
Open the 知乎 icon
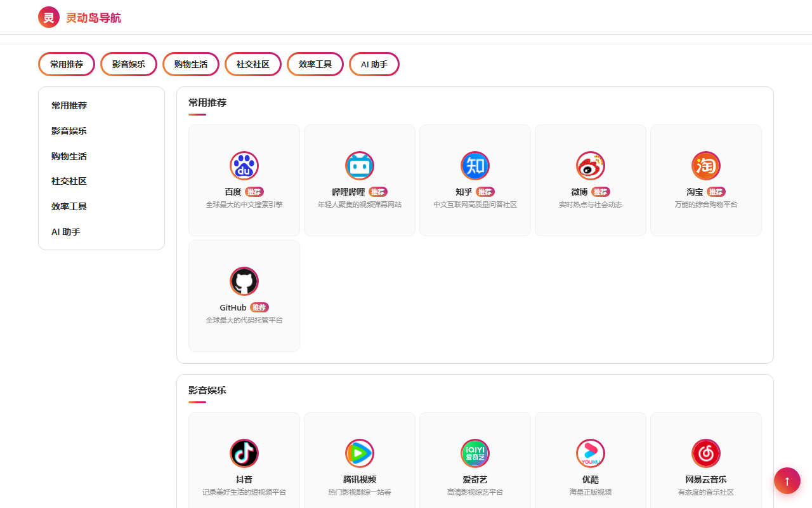[475, 166]
